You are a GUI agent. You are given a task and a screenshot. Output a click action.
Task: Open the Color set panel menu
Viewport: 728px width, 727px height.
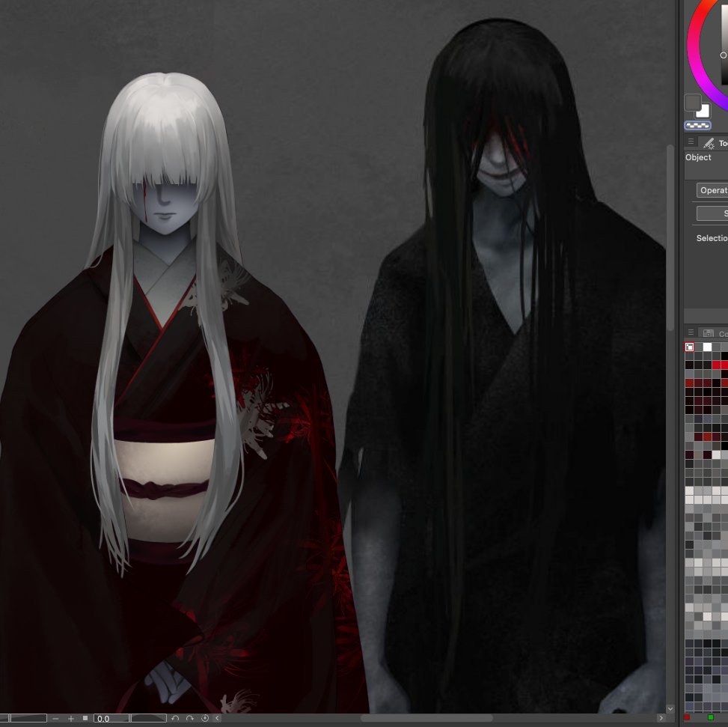coord(691,332)
